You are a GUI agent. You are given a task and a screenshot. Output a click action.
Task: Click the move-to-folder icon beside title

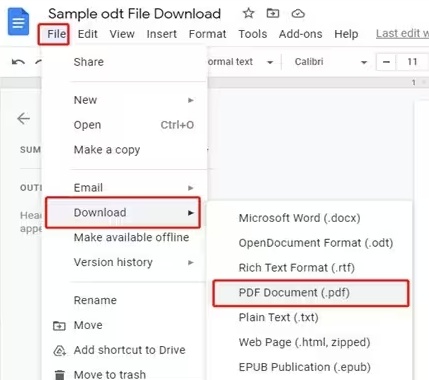point(273,14)
